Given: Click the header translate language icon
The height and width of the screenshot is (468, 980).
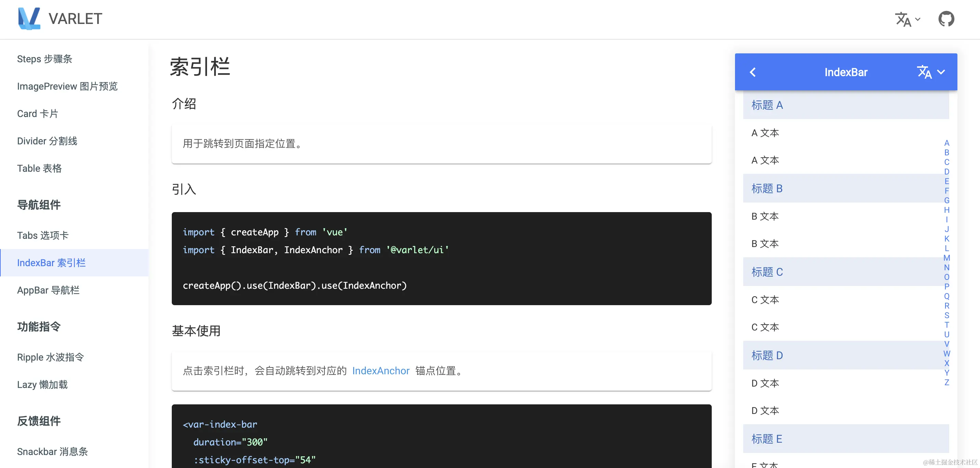Looking at the screenshot, I should click(903, 19).
